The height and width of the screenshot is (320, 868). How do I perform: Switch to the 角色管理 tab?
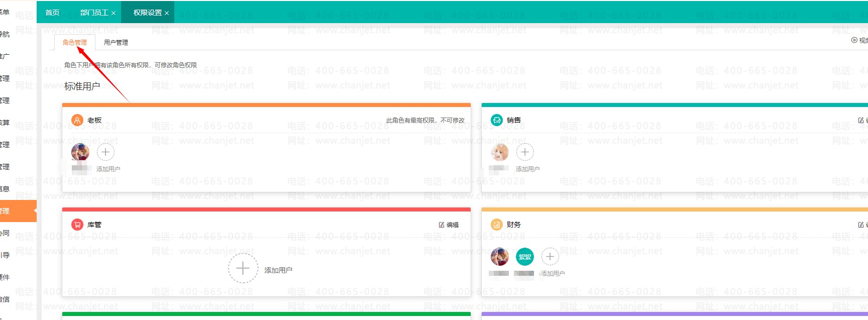[74, 43]
